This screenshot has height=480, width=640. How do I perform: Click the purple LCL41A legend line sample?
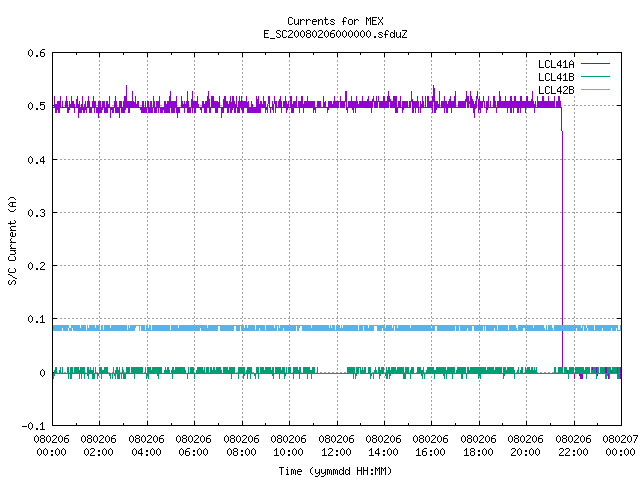point(595,64)
